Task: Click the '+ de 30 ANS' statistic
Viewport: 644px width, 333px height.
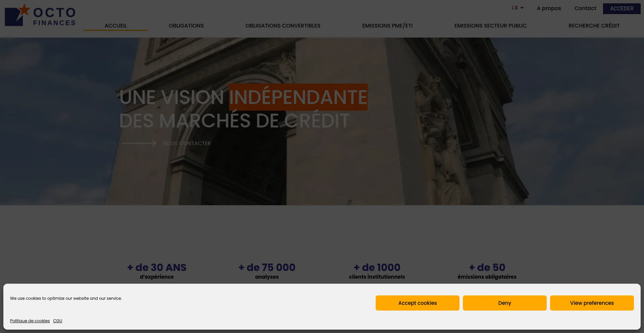Action: [x=157, y=267]
